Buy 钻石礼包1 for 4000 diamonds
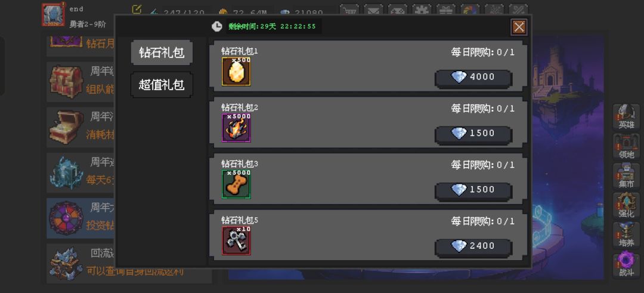The width and height of the screenshot is (644, 293). [x=473, y=77]
